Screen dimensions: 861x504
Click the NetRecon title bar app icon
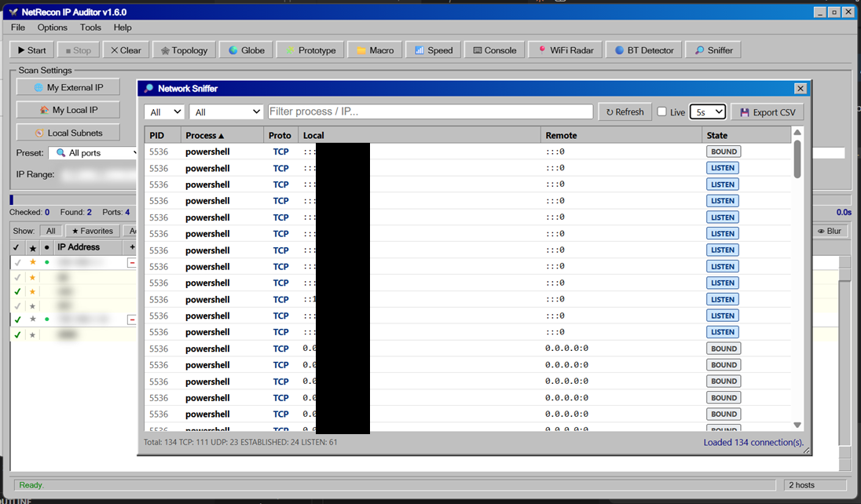pyautogui.click(x=13, y=12)
